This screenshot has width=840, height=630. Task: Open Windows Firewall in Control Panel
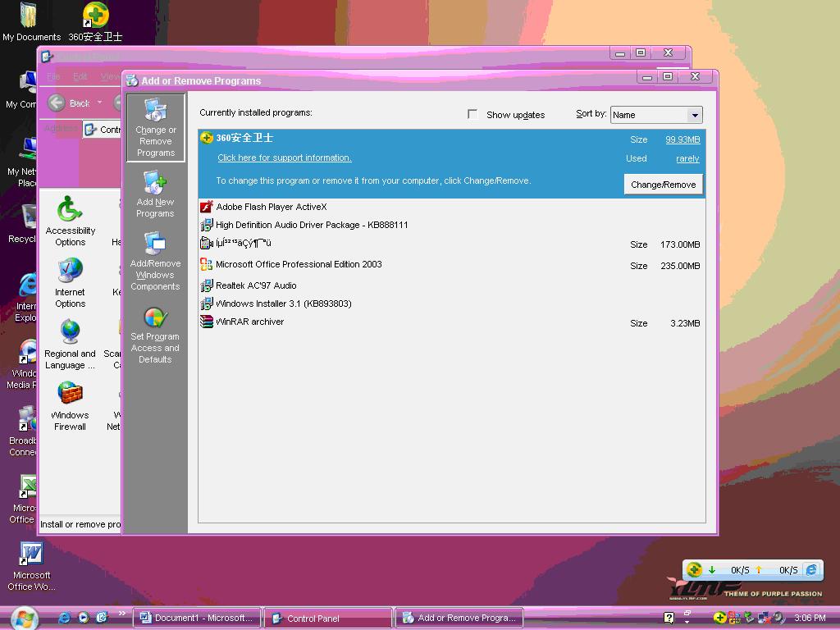[x=71, y=405]
